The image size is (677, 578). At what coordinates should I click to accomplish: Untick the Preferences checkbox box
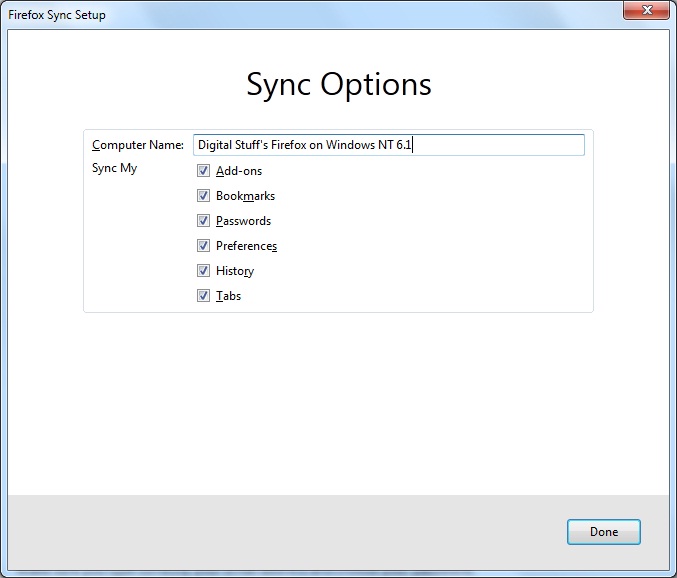coord(203,246)
